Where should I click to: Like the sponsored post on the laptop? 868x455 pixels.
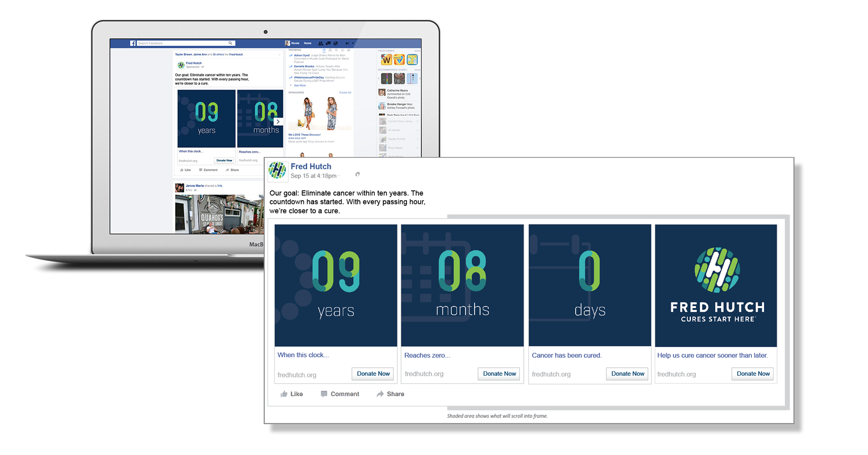(185, 170)
